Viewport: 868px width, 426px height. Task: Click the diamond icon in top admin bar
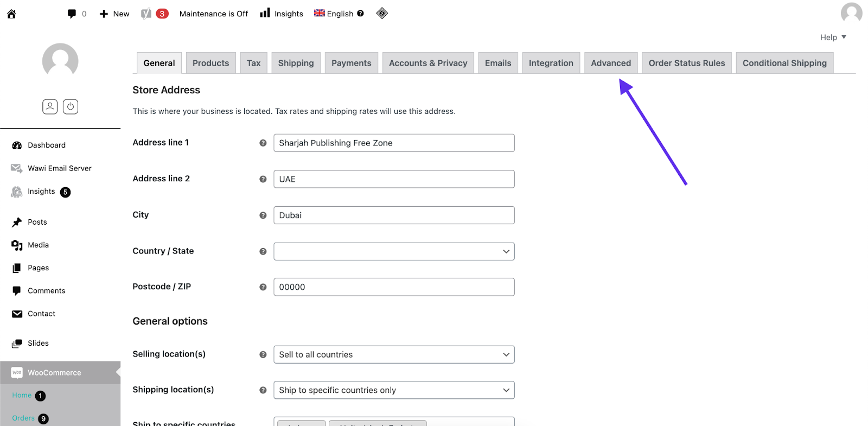tap(382, 13)
